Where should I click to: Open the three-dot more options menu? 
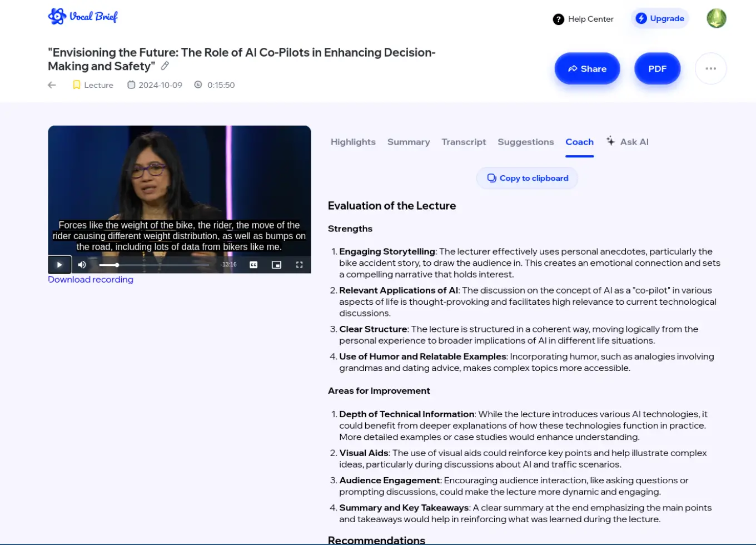[710, 69]
